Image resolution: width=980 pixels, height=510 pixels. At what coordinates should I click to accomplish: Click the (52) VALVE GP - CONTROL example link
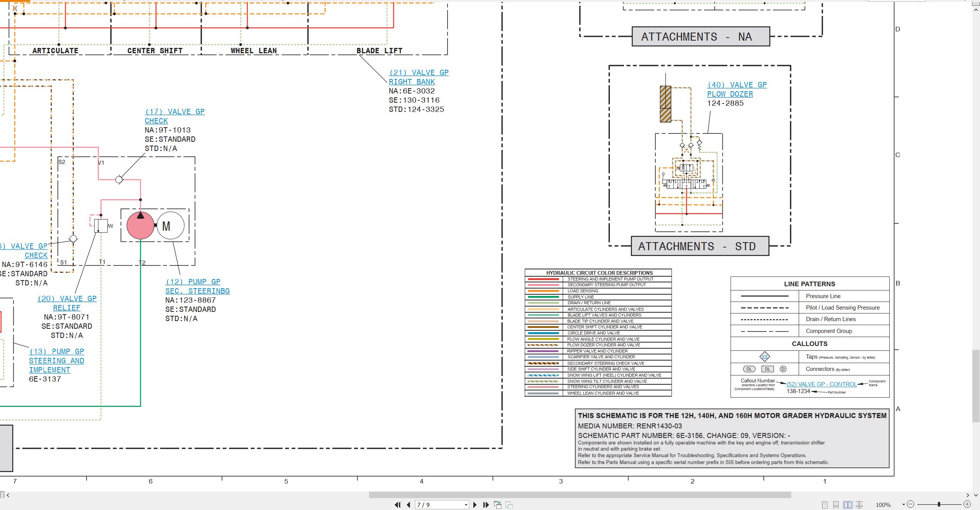click(x=822, y=384)
